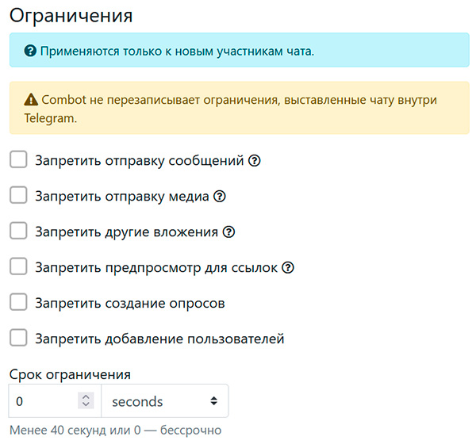Click help icon next to "Запретить отправку медиа"
Viewport: 476px width, 448px height.
(x=221, y=197)
